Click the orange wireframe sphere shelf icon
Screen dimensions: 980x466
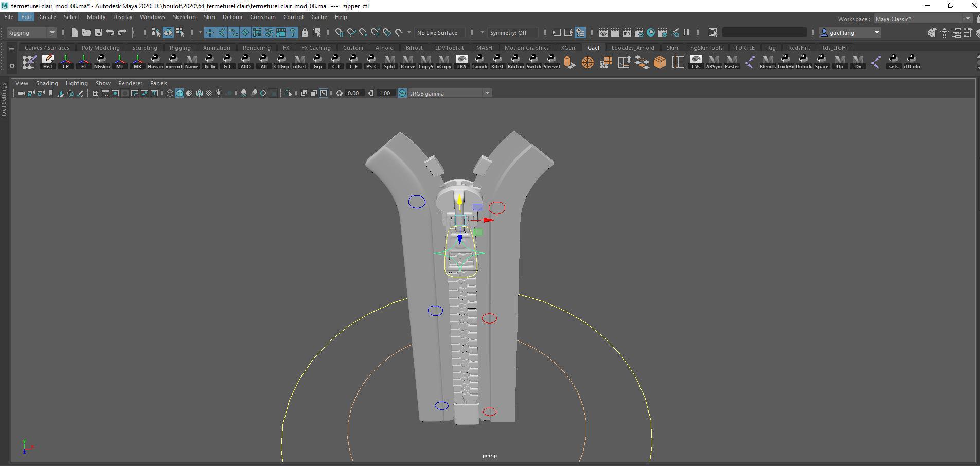pos(587,62)
